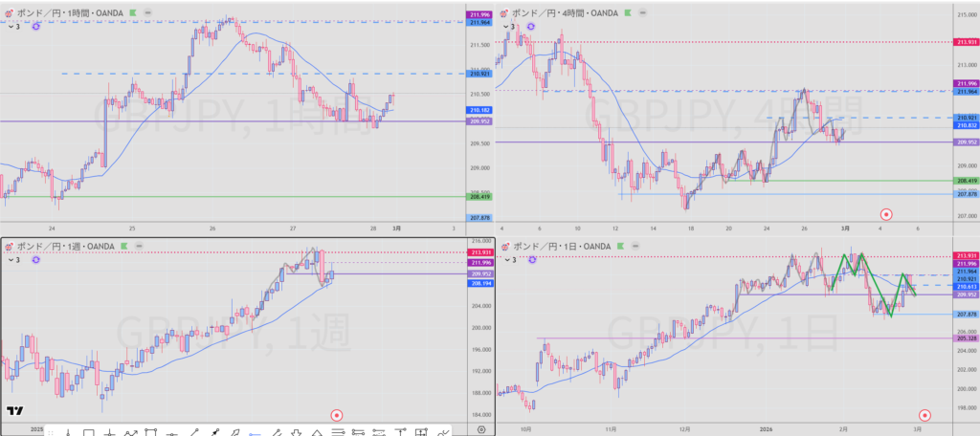Click the red target icon in the weekly chart

coord(336,415)
